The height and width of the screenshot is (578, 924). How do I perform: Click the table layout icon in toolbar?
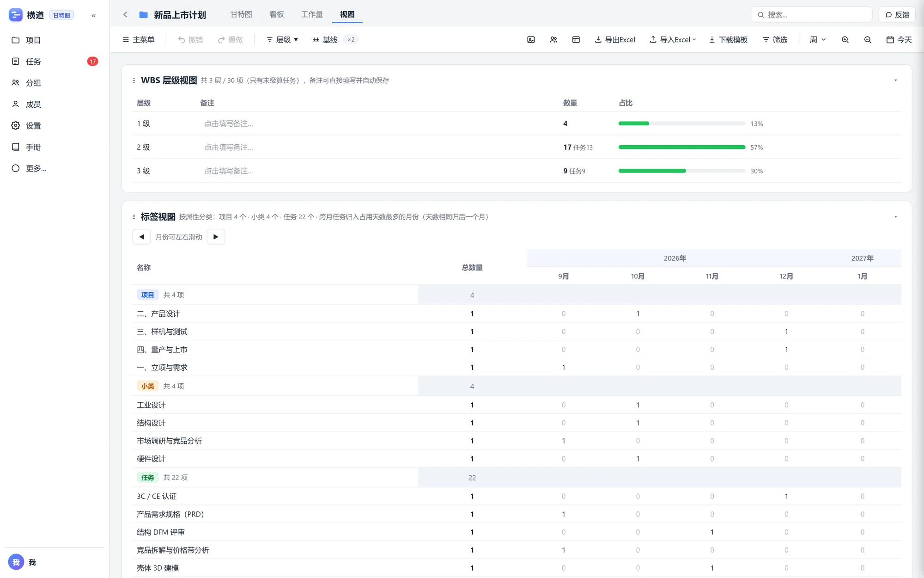coord(576,40)
